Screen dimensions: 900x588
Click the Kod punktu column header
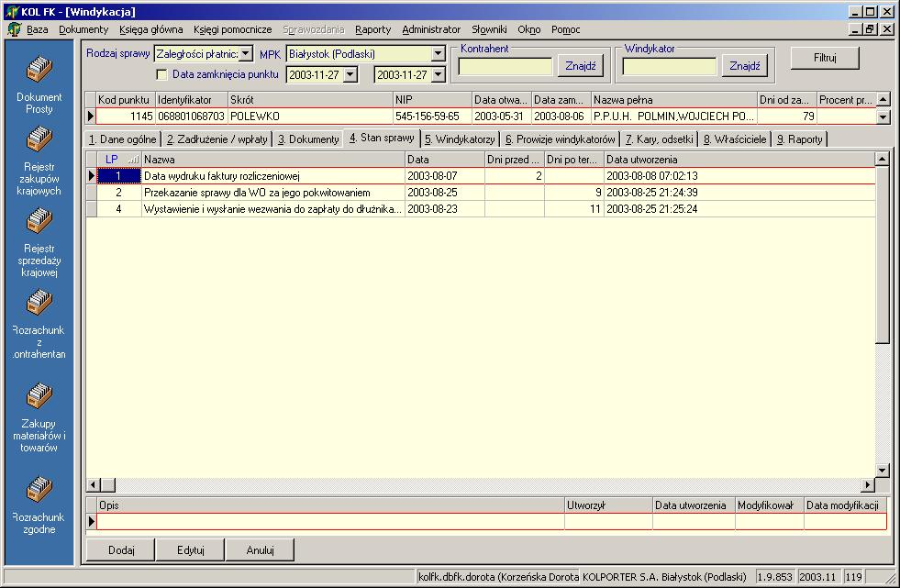(x=125, y=100)
